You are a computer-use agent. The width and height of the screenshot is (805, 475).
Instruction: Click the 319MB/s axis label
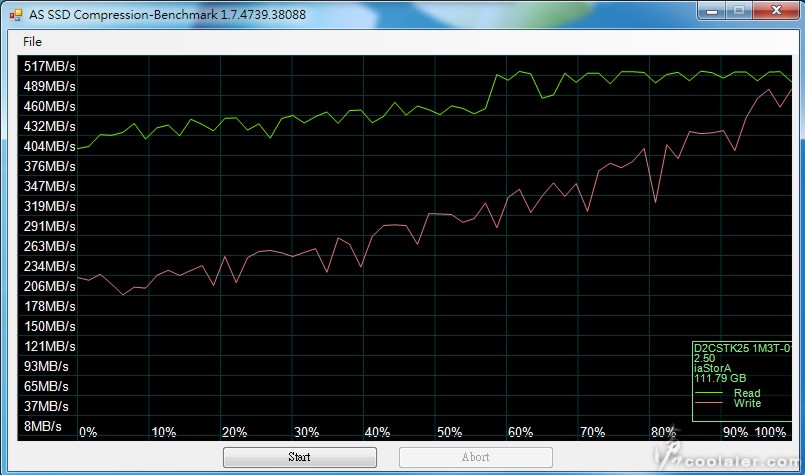click(x=49, y=206)
